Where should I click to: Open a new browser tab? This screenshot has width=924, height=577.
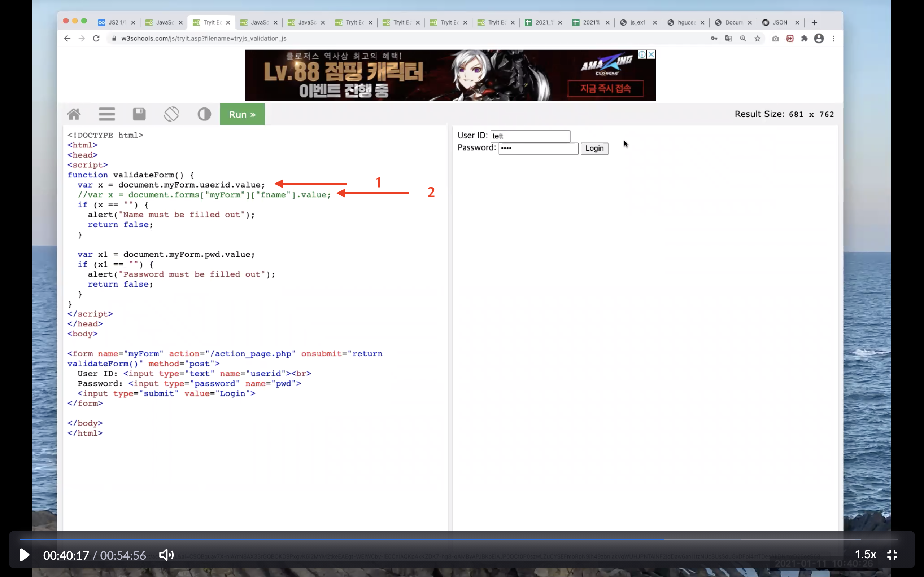[814, 22]
